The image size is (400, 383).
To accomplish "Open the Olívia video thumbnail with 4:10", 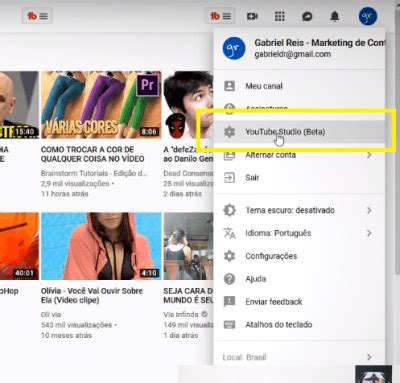I will tap(101, 246).
